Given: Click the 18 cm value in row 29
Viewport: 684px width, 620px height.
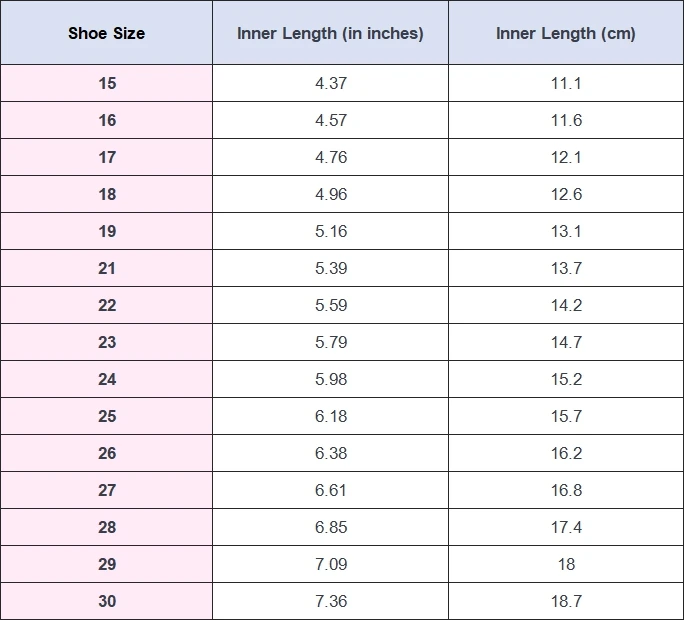Looking at the screenshot, I should 566,564.
